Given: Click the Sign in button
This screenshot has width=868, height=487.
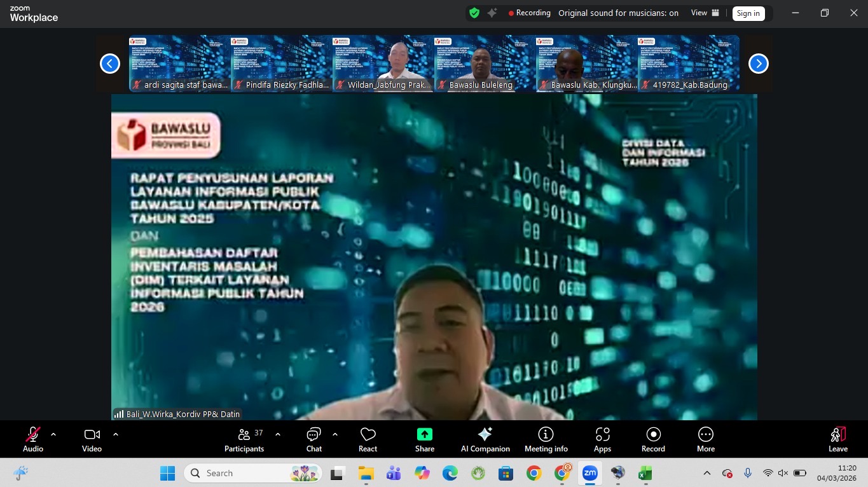Looking at the screenshot, I should pos(748,13).
